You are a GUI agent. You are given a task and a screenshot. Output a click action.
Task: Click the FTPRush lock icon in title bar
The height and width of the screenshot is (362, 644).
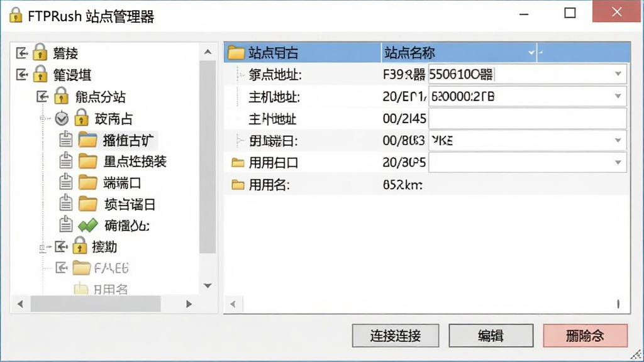pos(16,15)
